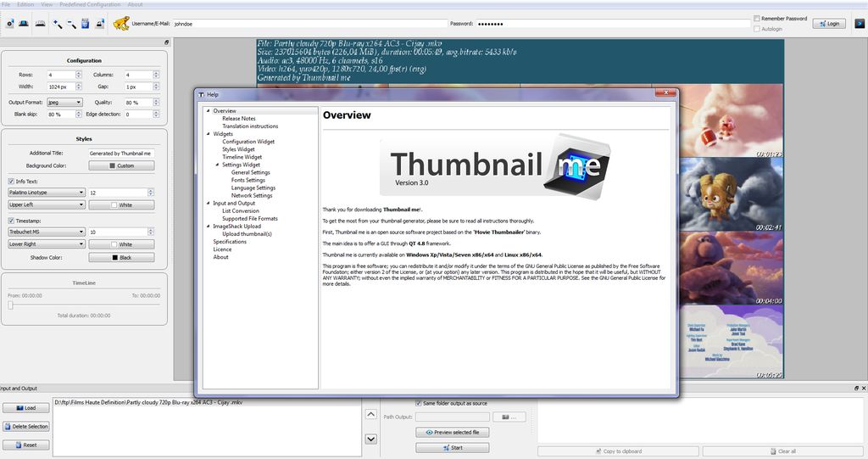The width and height of the screenshot is (868, 459).
Task: Click the TimeLine slider handle
Action: (10, 305)
